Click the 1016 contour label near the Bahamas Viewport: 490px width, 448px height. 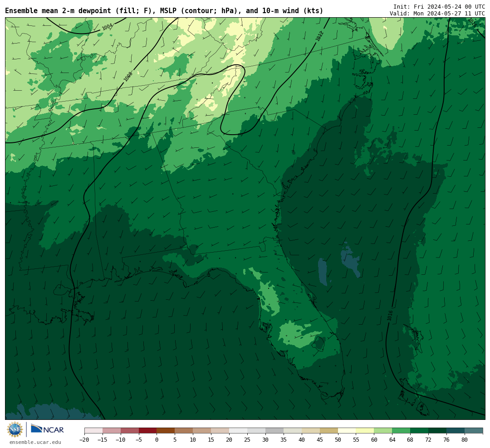point(390,315)
